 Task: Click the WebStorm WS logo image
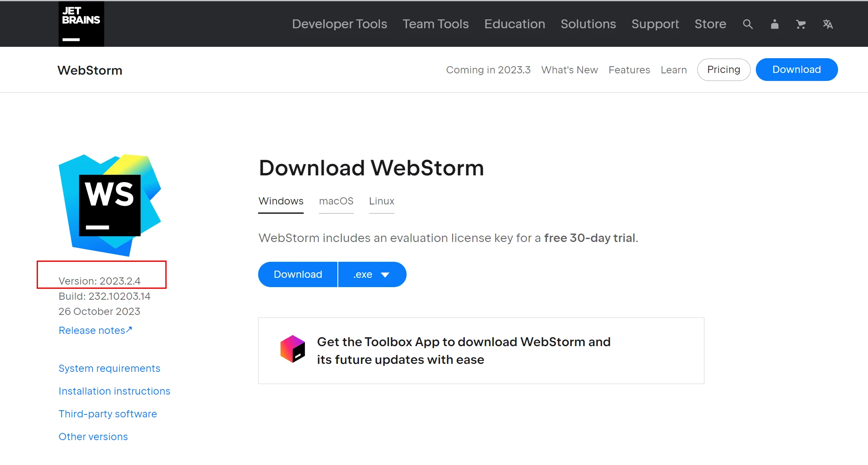pyautogui.click(x=110, y=205)
